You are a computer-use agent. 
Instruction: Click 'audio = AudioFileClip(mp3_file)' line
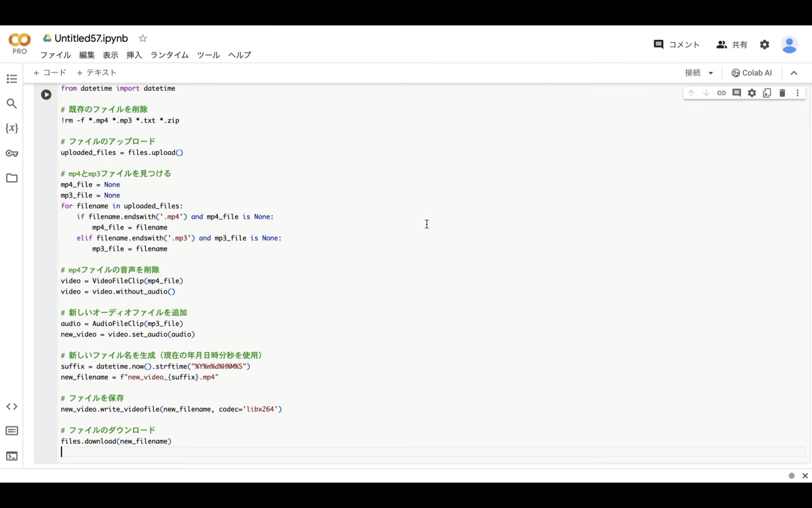coord(122,324)
